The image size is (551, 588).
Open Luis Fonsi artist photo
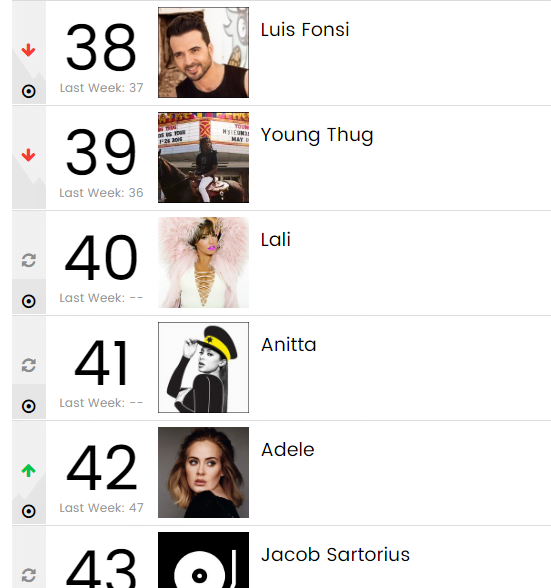point(203,52)
